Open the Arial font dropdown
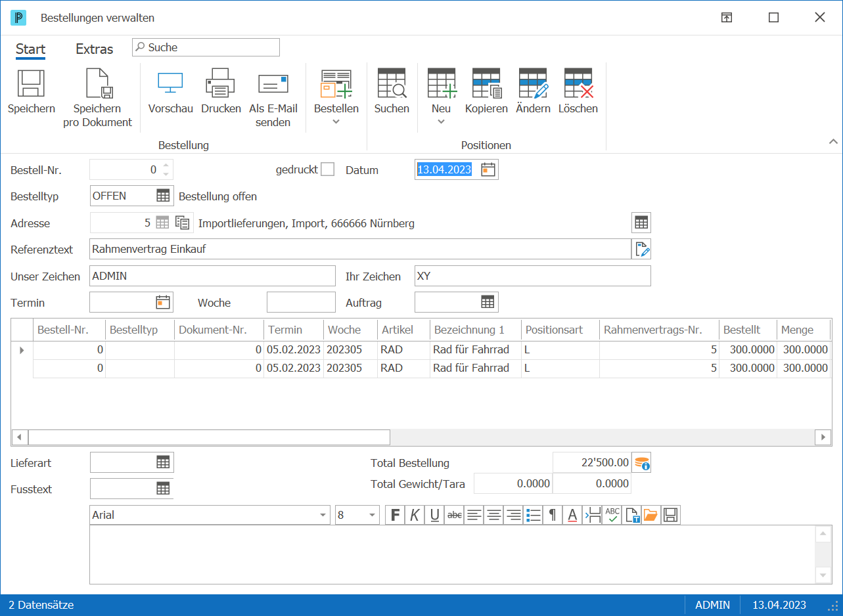Screen dimensions: 843x616 click(323, 515)
